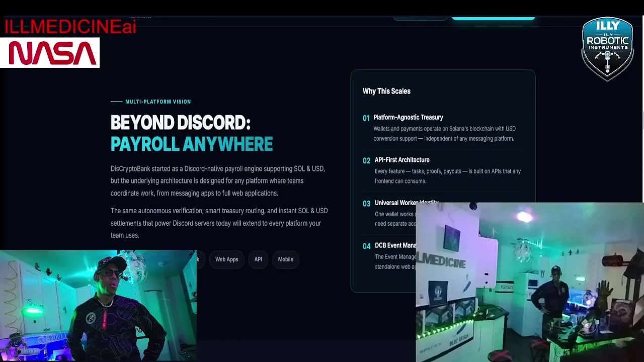Click description 'Wallets and payments operate on Solana's'
The height and width of the screenshot is (362, 644).
(x=444, y=134)
